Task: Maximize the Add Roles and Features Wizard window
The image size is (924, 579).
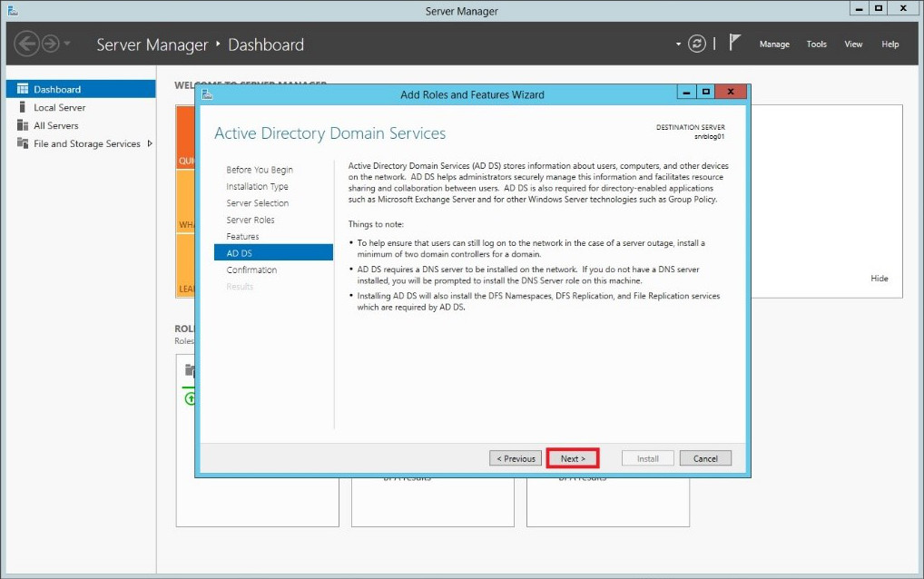Action: click(x=705, y=92)
